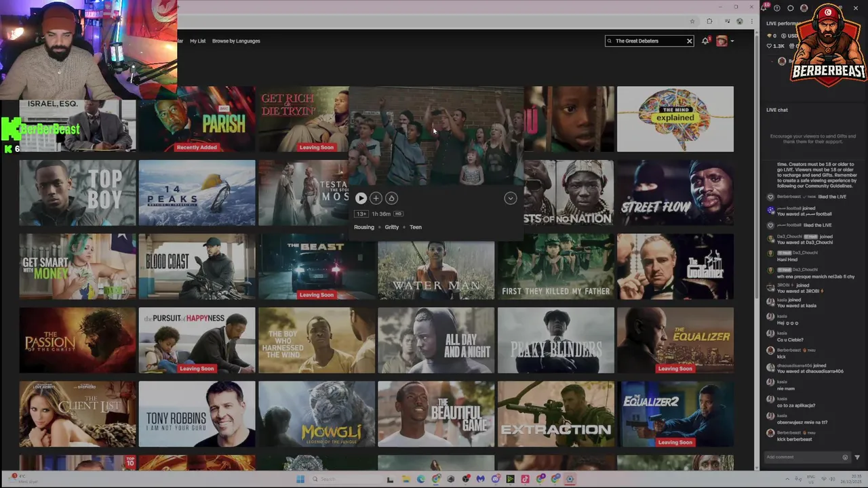This screenshot has width=868, height=488.
Task: Open The Client List title
Action: 77,414
